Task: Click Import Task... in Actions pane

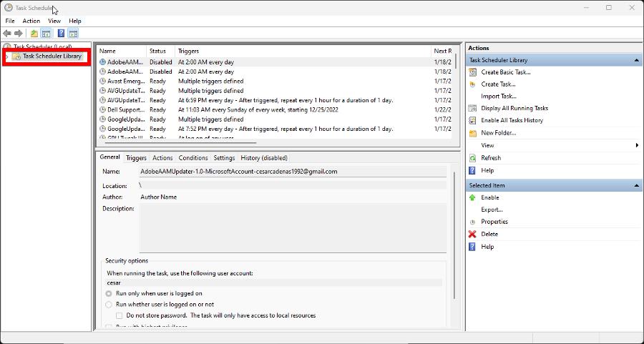Action: 499,97
